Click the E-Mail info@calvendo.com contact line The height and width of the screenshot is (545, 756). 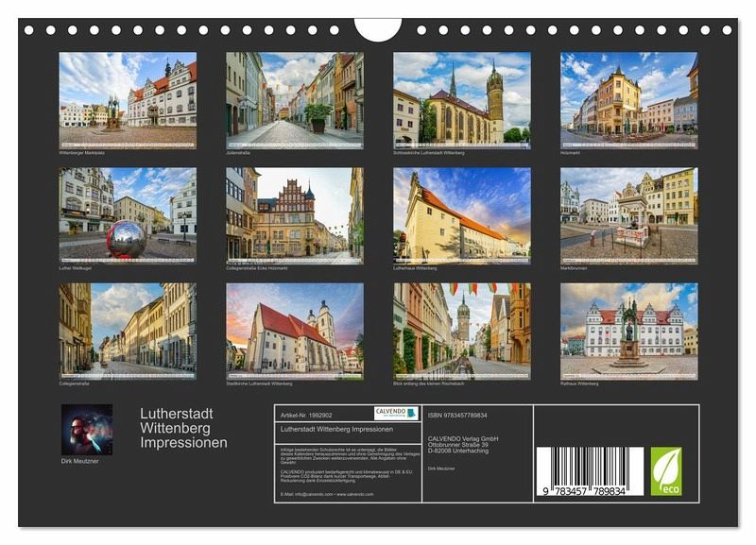(x=327, y=494)
